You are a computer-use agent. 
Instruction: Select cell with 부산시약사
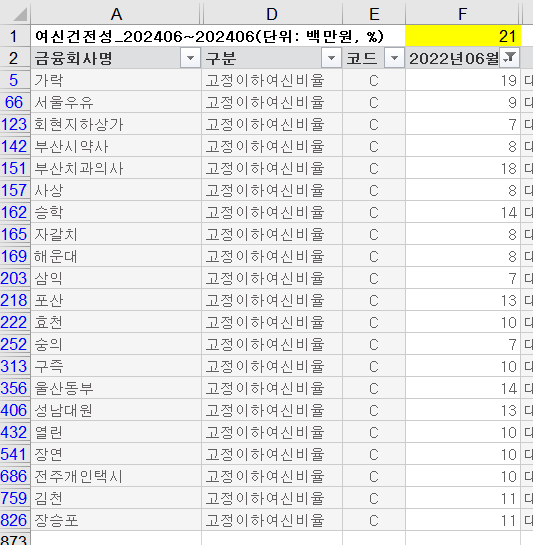click(x=116, y=146)
